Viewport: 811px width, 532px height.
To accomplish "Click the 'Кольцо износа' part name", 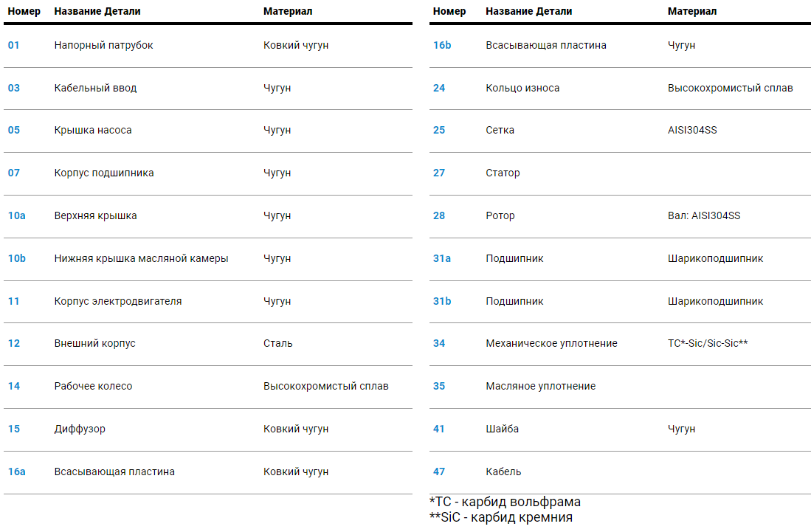I will (x=522, y=88).
